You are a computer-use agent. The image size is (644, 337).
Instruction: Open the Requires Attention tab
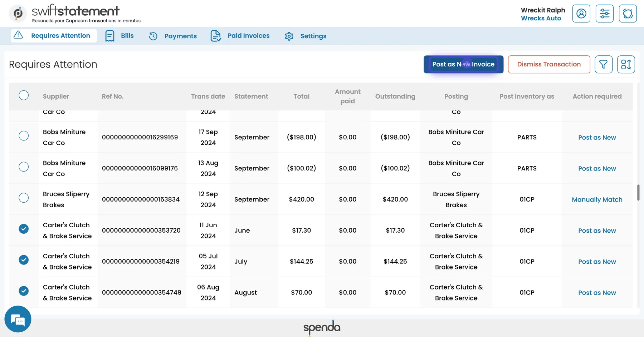(54, 36)
